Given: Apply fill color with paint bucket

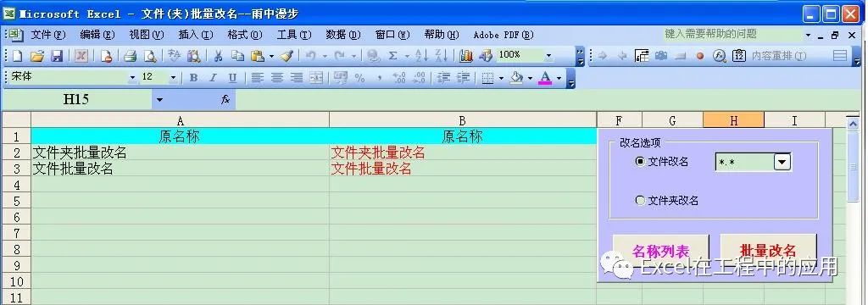Looking at the screenshot, I should [x=516, y=78].
